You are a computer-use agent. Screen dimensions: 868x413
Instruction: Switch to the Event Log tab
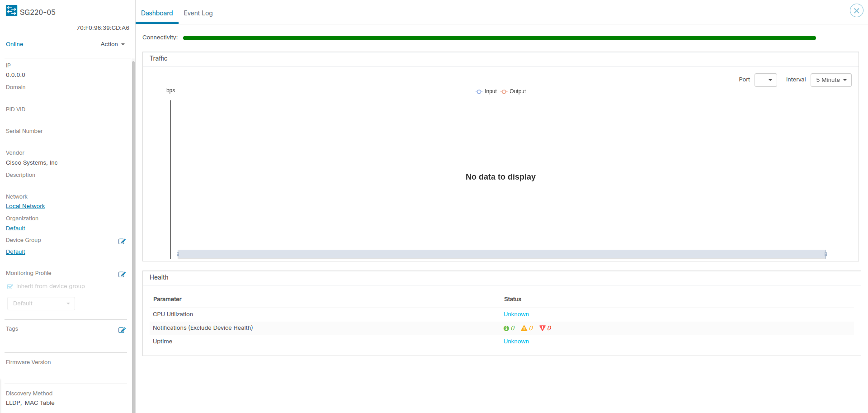pos(198,13)
